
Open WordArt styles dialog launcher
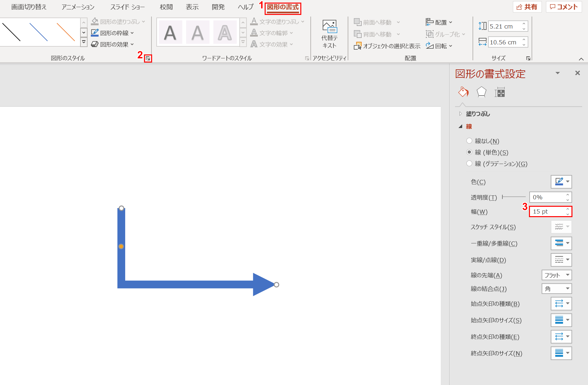point(307,58)
